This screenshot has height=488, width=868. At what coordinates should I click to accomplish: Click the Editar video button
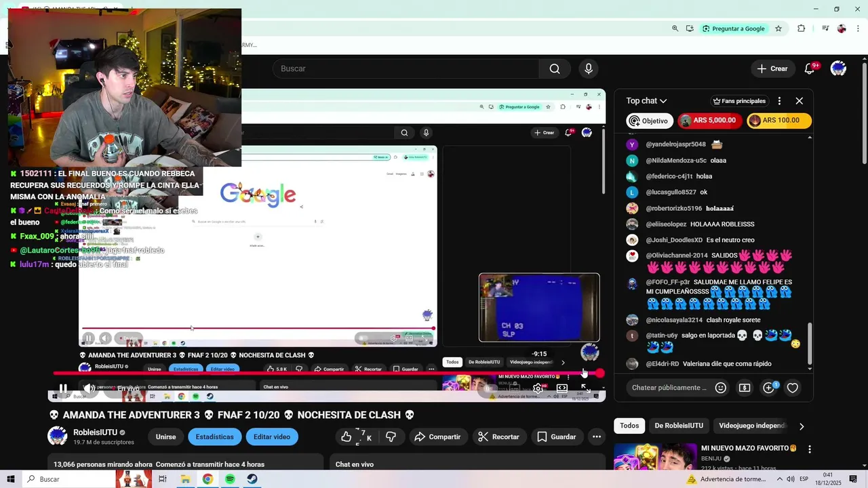point(272,437)
